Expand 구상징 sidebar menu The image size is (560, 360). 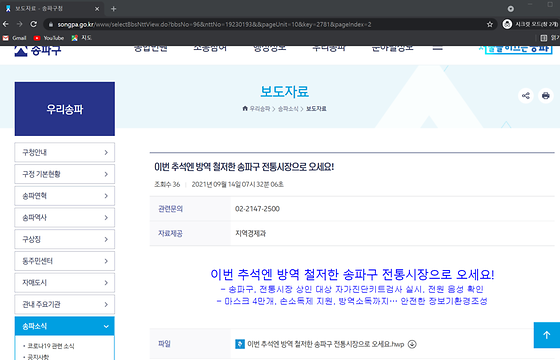pos(65,239)
